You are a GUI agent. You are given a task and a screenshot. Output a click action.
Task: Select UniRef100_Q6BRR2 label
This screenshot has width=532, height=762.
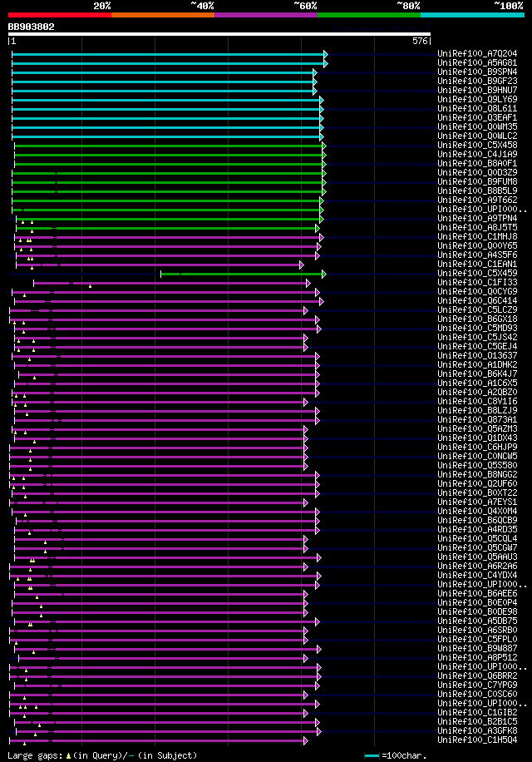[477, 675]
